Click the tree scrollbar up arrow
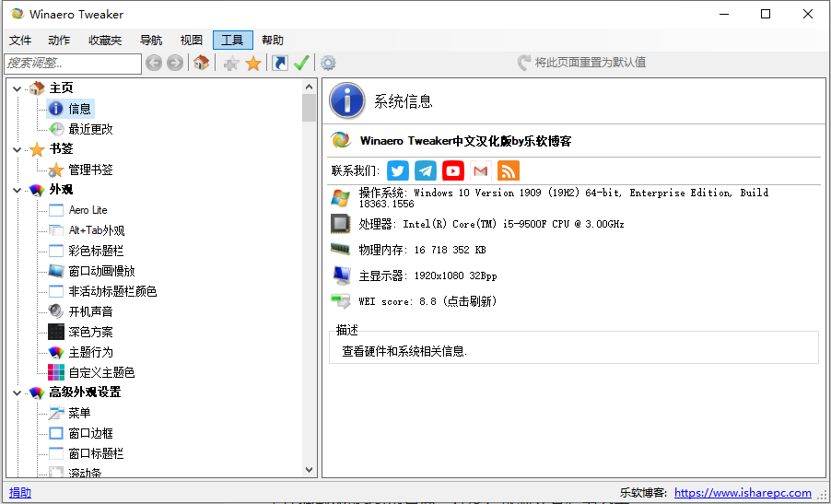831x504 pixels. (309, 87)
